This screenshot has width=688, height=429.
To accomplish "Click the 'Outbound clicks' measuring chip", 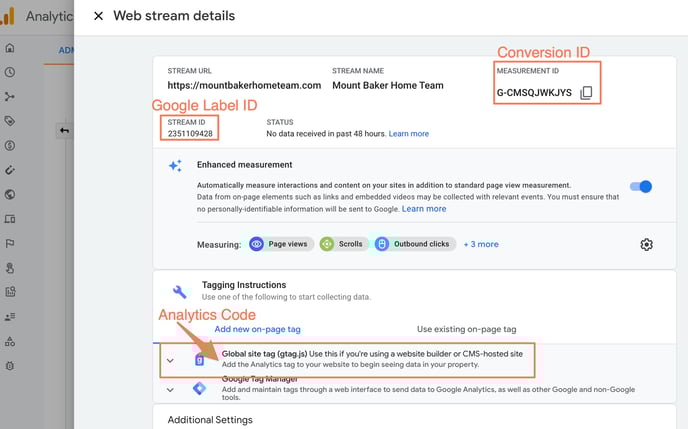I will [x=413, y=244].
